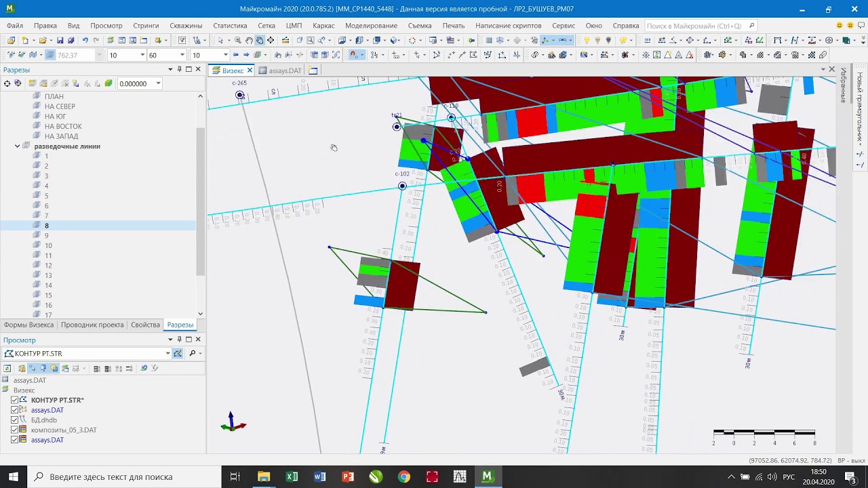Open the Разрезы panel options arrow

tap(170, 69)
